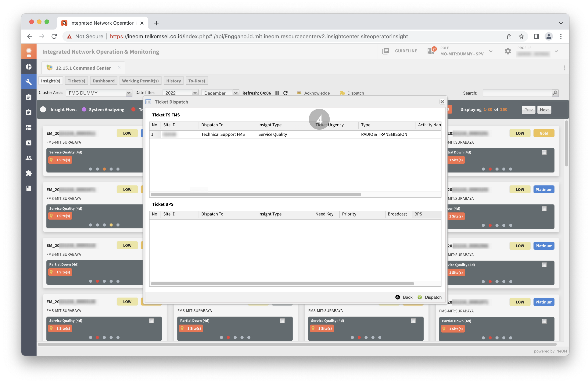Sort by Ticket Urgency column header

(x=335, y=125)
